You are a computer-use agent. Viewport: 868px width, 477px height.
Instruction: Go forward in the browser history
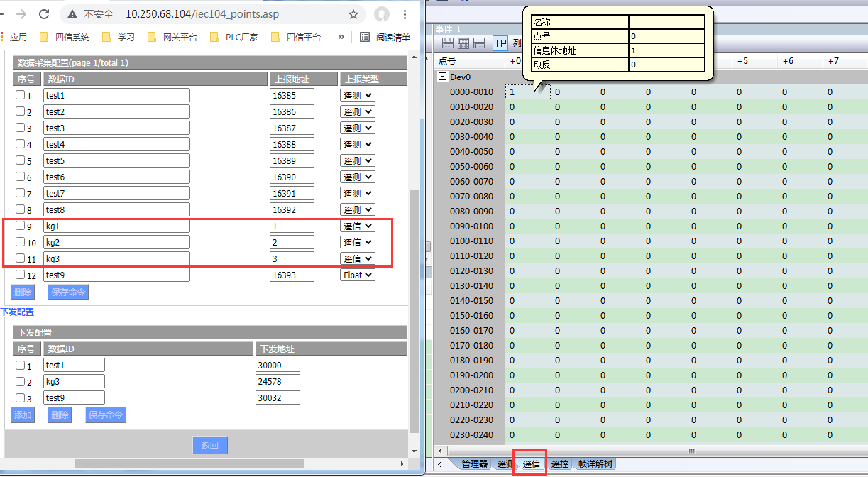pos(21,14)
